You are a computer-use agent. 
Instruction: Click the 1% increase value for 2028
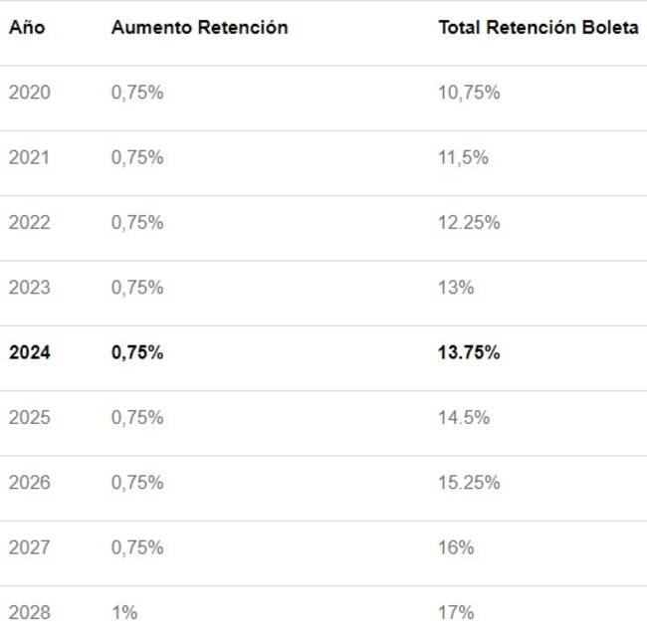coord(124,612)
